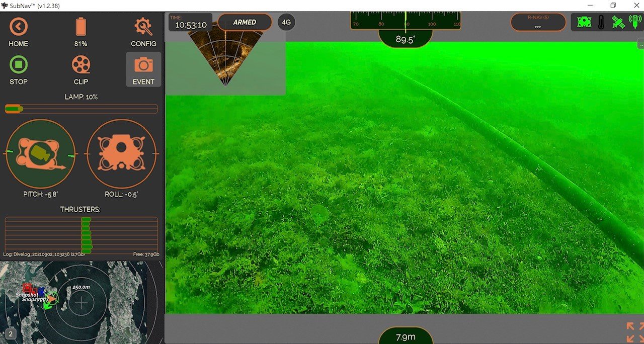The image size is (644, 344).
Task: Click the SubNav app logo in title bar
Action: coord(5,6)
